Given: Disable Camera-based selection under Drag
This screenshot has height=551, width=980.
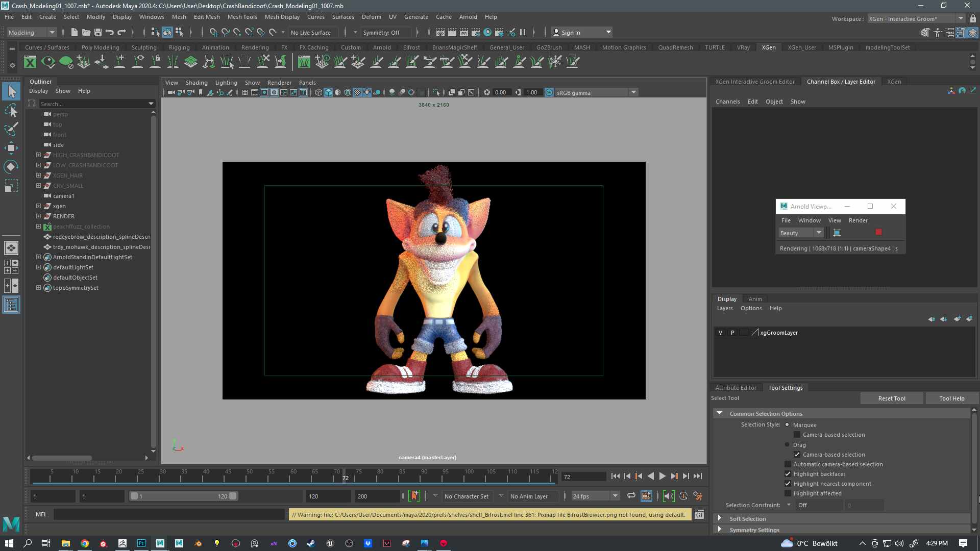Looking at the screenshot, I should 797,455.
